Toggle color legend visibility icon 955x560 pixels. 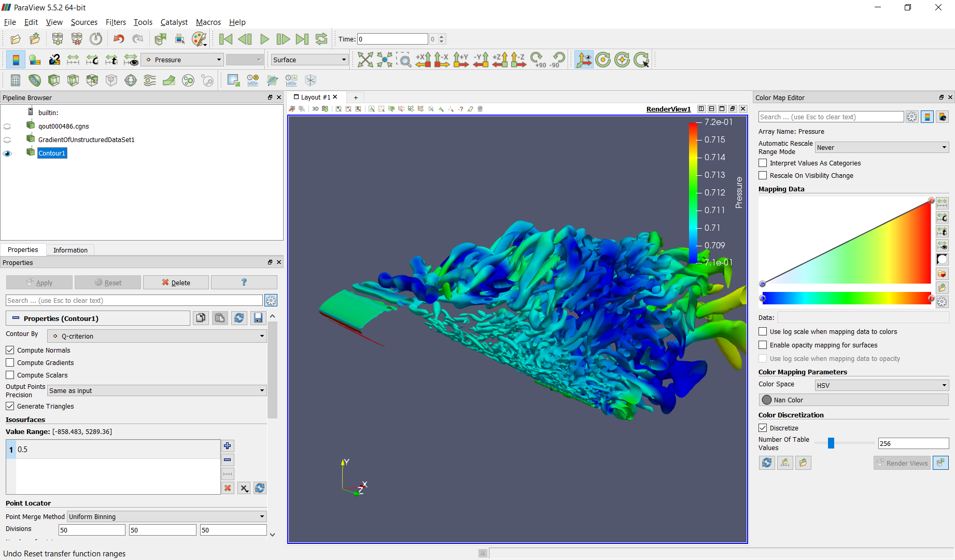pyautogui.click(x=16, y=60)
